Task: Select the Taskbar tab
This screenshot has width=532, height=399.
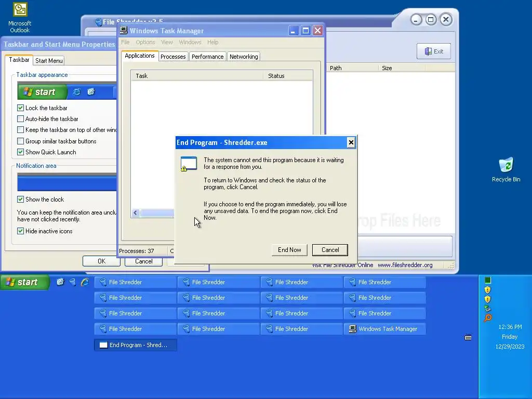Action: coord(19,60)
